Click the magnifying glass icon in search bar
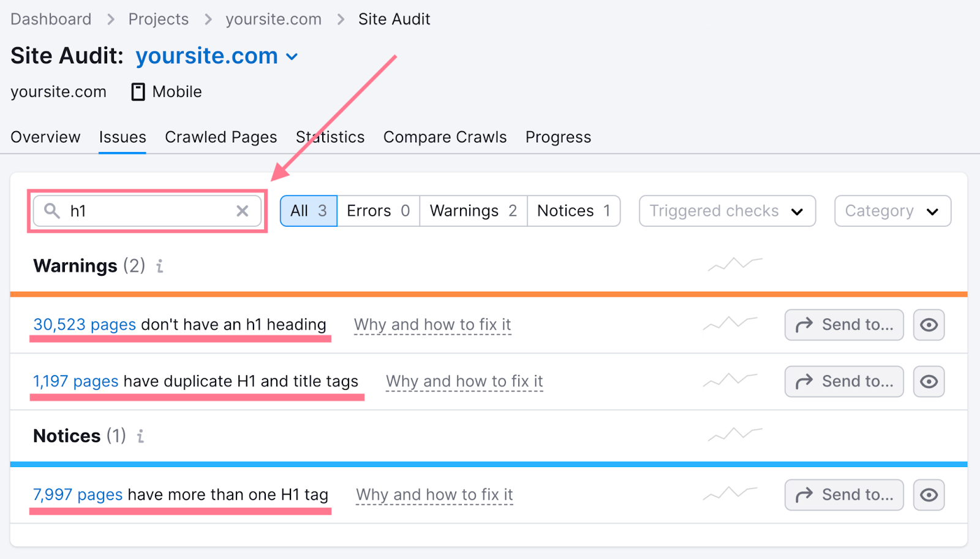Screen dimensions: 980x559 tap(51, 210)
